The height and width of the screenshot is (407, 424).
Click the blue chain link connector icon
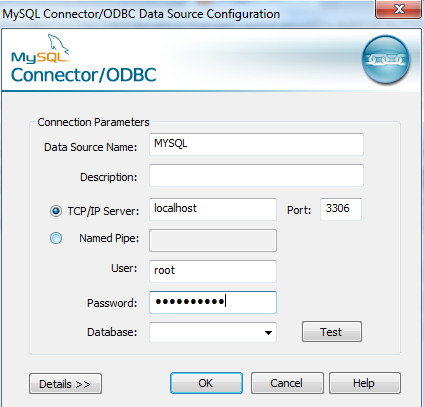pos(386,59)
